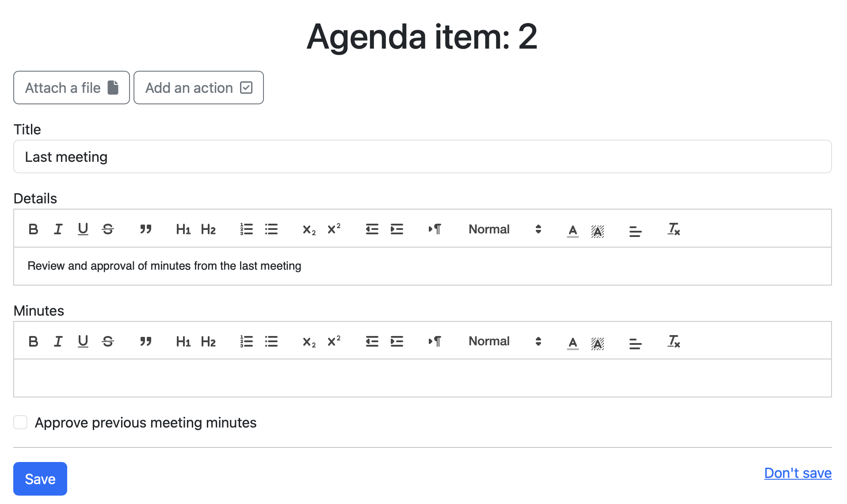This screenshot has height=504, width=847.
Task: Increase indent in the Details toolbar
Action: (x=397, y=229)
